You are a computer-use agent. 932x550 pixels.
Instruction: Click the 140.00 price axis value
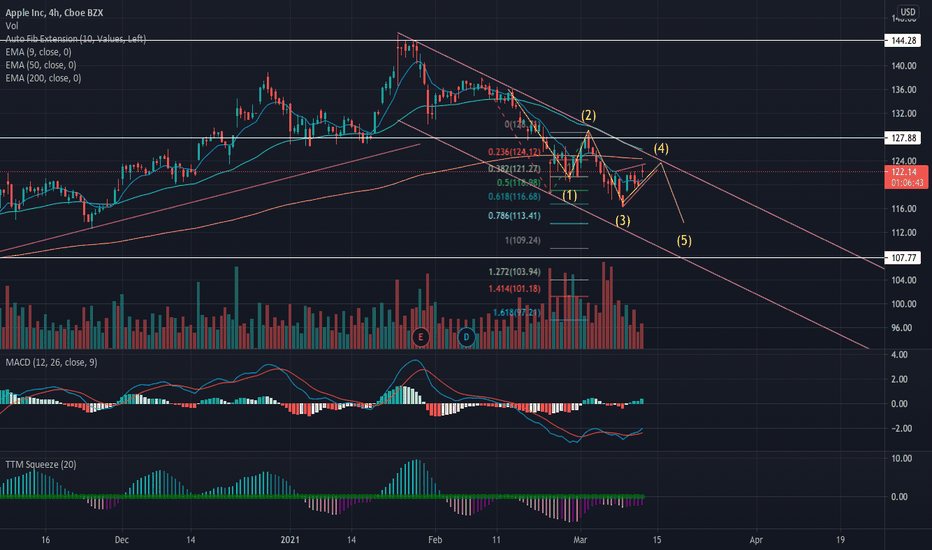click(903, 65)
